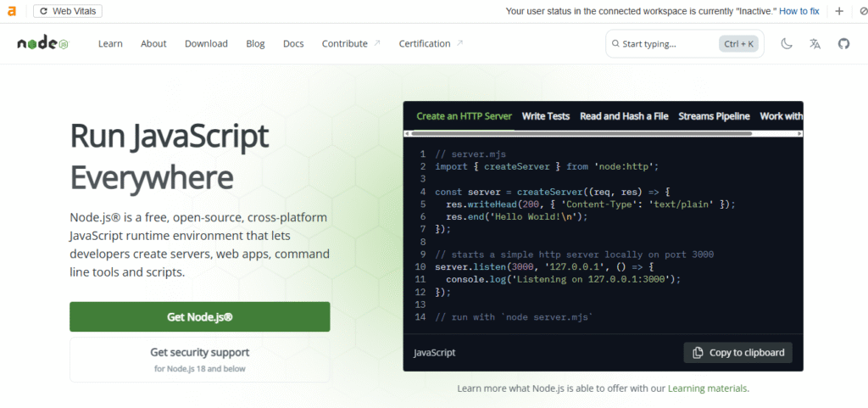Click the plus icon in top bar
868x408 pixels.
[839, 11]
